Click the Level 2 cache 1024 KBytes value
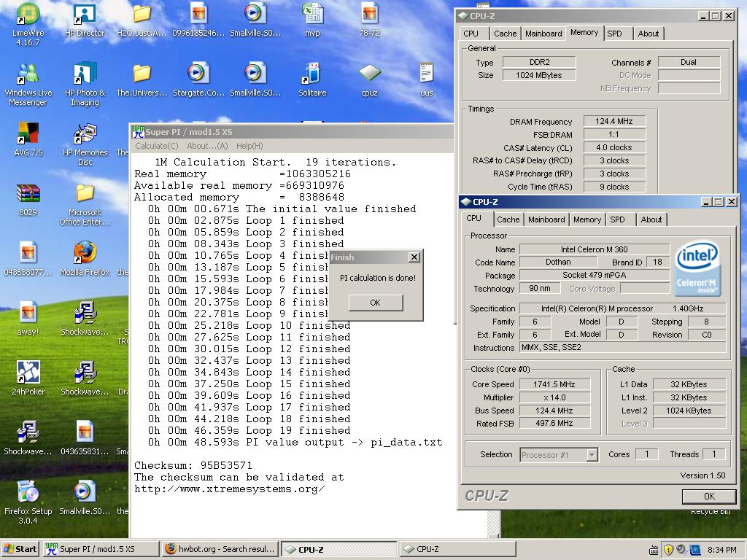747x560 pixels. (x=689, y=411)
